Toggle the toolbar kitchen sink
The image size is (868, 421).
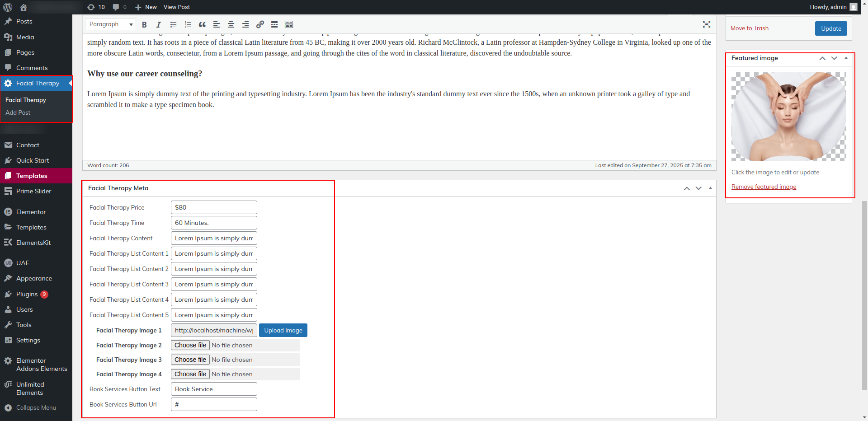pos(289,25)
